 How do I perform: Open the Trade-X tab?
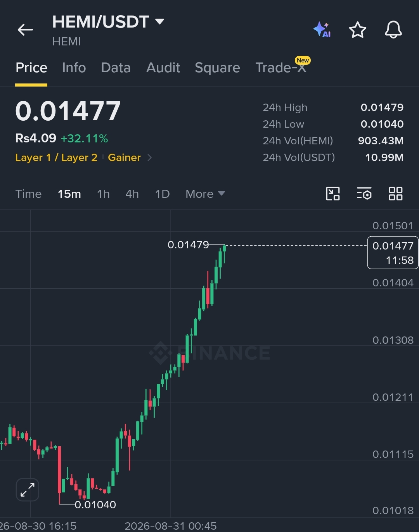(281, 68)
